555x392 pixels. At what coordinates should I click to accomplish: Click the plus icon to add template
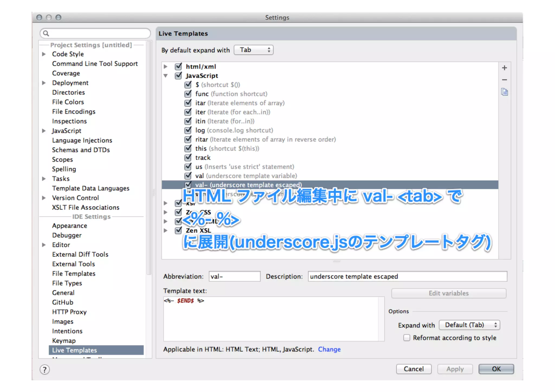[504, 68]
